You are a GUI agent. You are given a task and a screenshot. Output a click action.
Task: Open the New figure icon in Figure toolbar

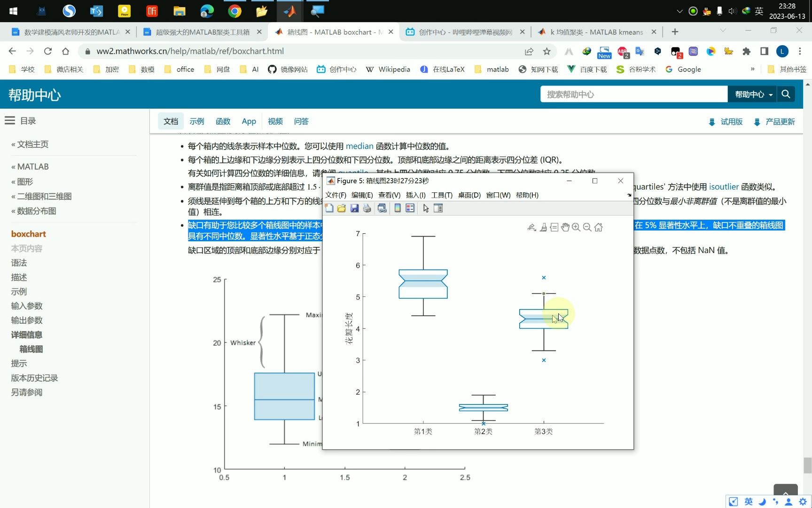coord(329,208)
